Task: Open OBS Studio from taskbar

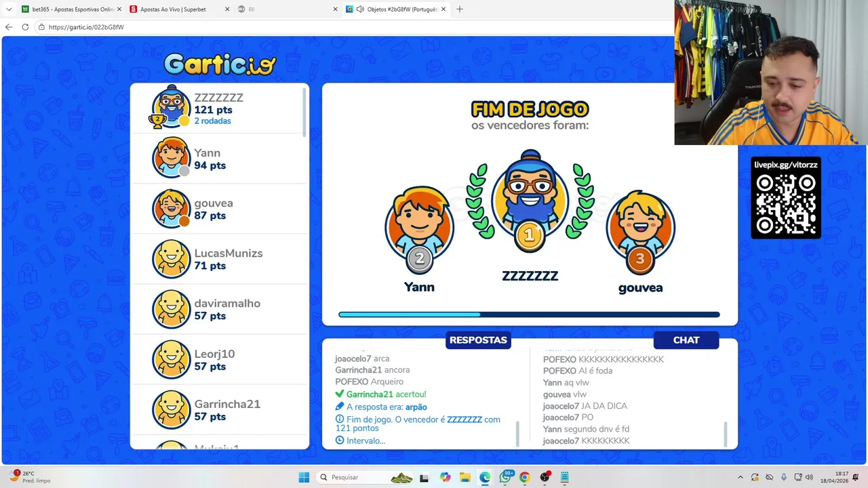Action: pos(545,477)
